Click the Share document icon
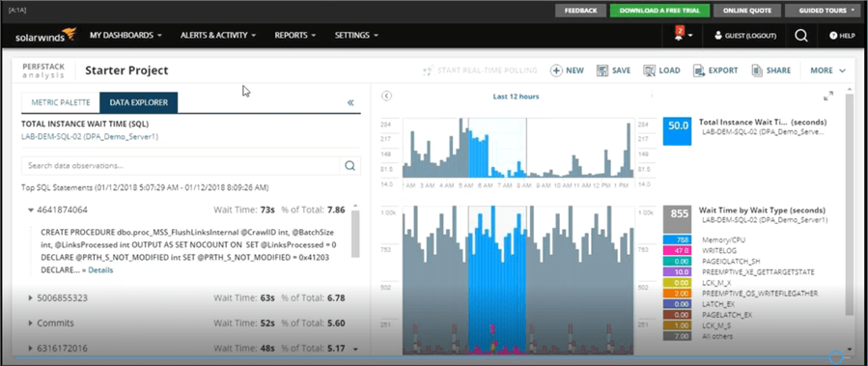 pos(757,70)
